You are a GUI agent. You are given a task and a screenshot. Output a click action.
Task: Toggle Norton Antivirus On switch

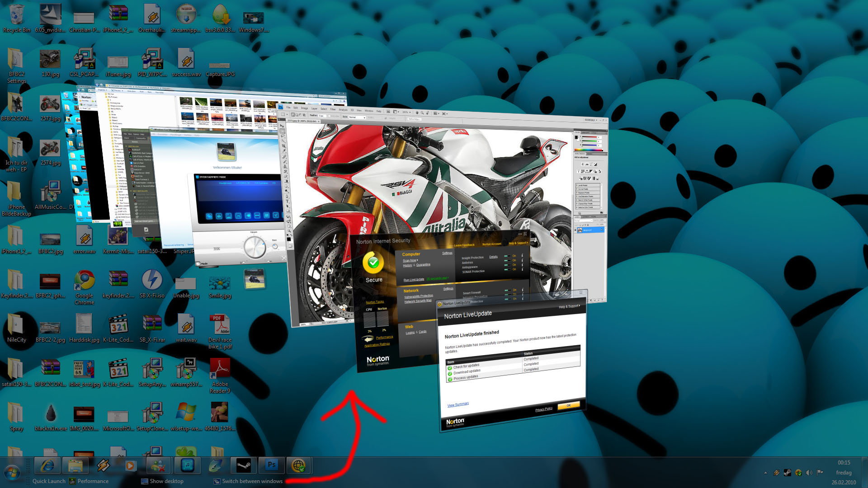coord(507,261)
